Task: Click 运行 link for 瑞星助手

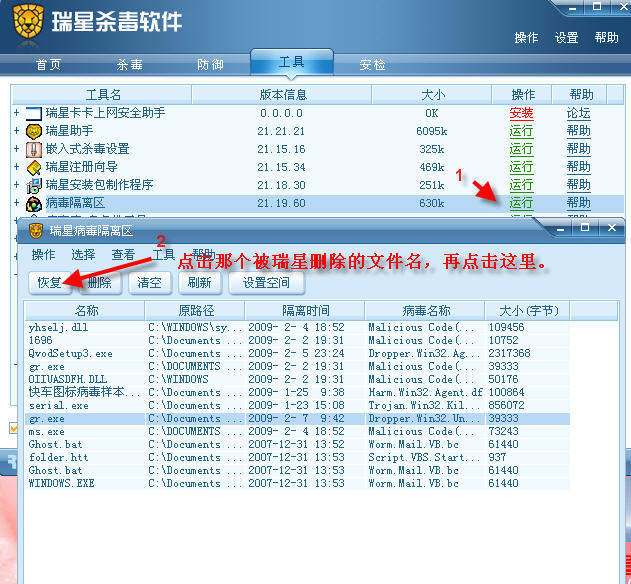Action: (521, 131)
